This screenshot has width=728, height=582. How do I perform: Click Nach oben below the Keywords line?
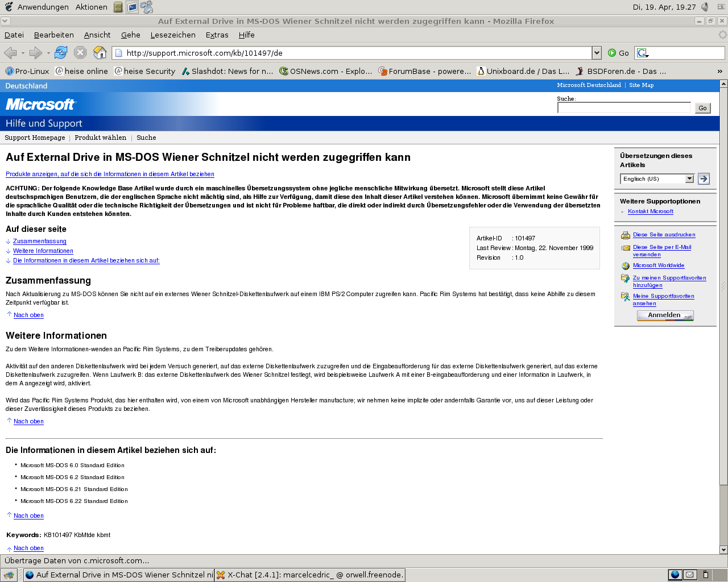coord(28,548)
